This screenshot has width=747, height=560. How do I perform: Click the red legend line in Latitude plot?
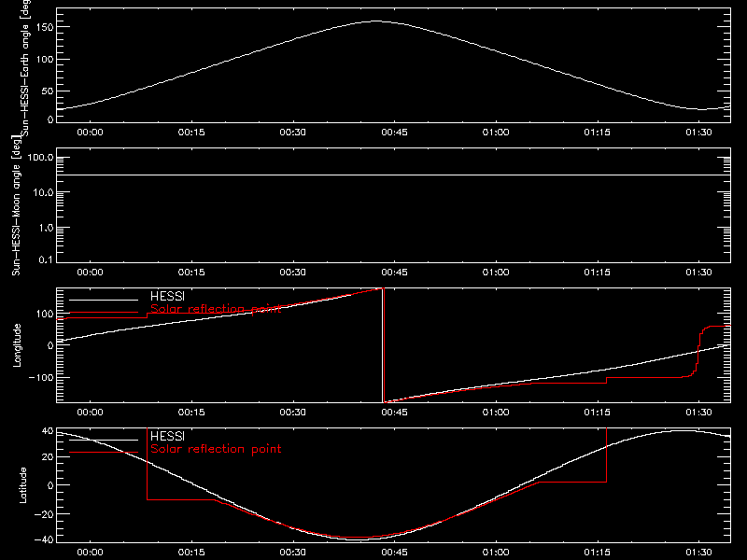[104, 453]
